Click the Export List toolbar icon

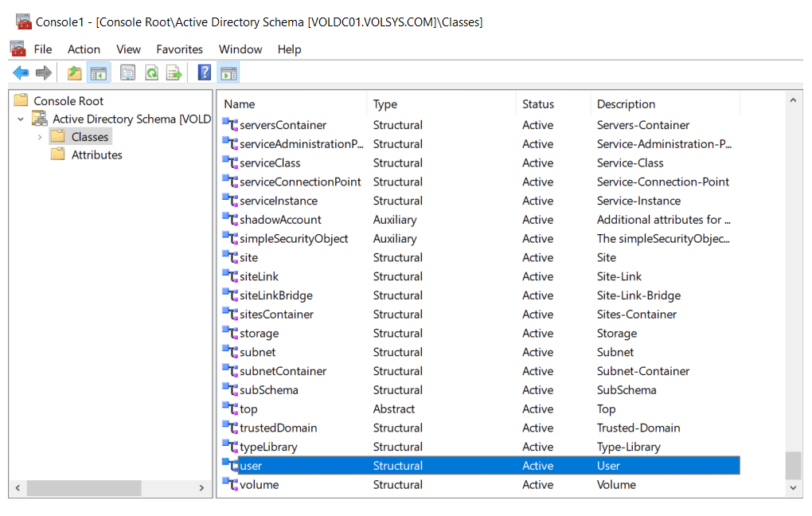click(x=174, y=73)
